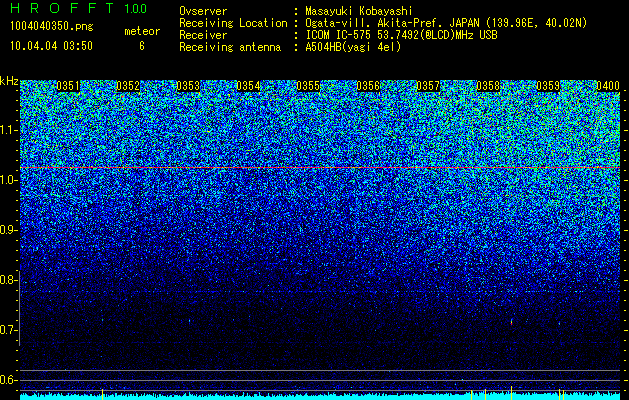Click the 0.7 kHz axis label
629x400 pixels.
[x=8, y=330]
